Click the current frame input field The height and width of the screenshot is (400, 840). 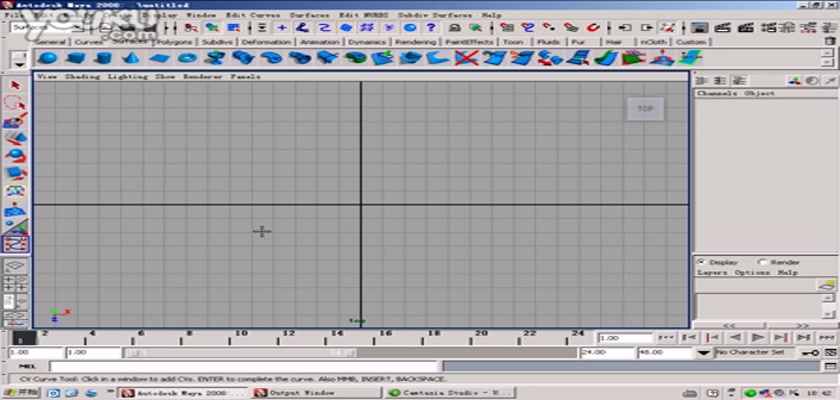(620, 338)
